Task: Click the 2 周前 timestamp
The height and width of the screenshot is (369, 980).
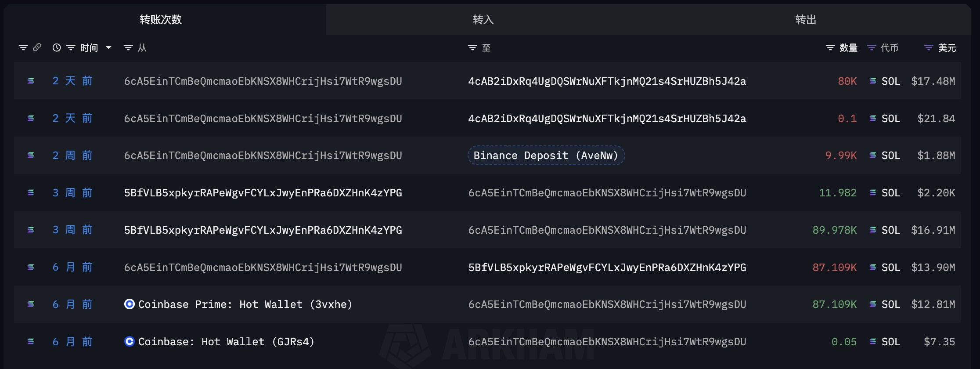Action: pyautogui.click(x=72, y=156)
